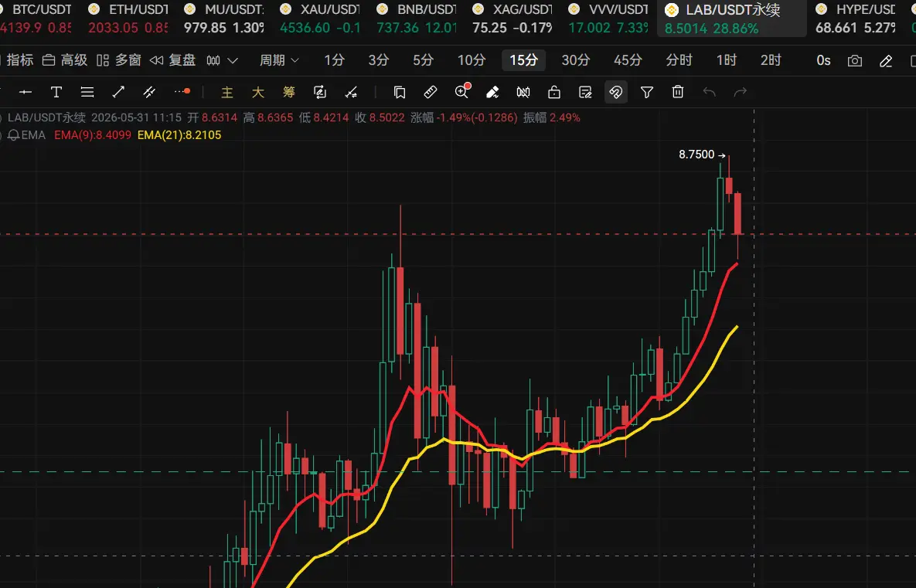This screenshot has width=916, height=588.
Task: Open the 高级 advanced options
Action: pyautogui.click(x=65, y=60)
